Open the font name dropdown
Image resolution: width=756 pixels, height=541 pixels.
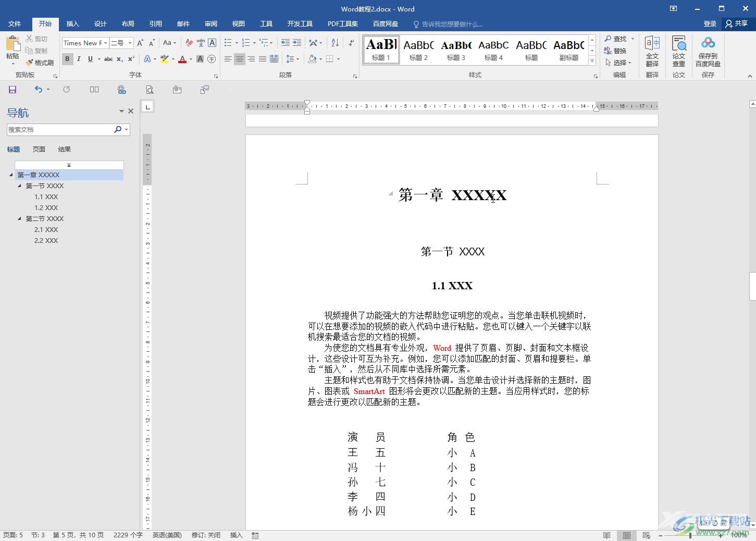105,43
